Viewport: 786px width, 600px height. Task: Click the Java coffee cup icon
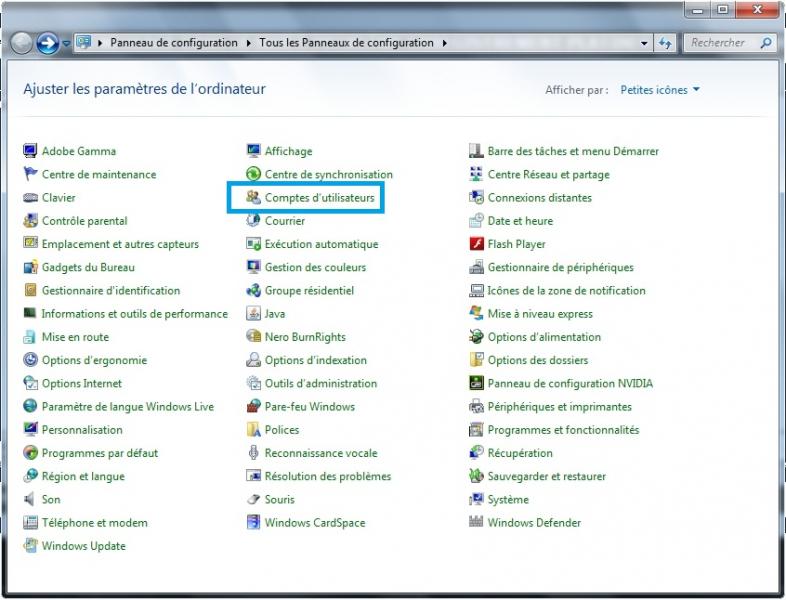pyautogui.click(x=254, y=314)
